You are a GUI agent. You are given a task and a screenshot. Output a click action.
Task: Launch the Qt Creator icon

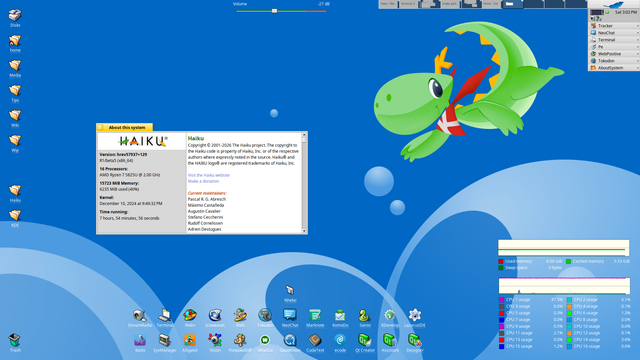364,340
